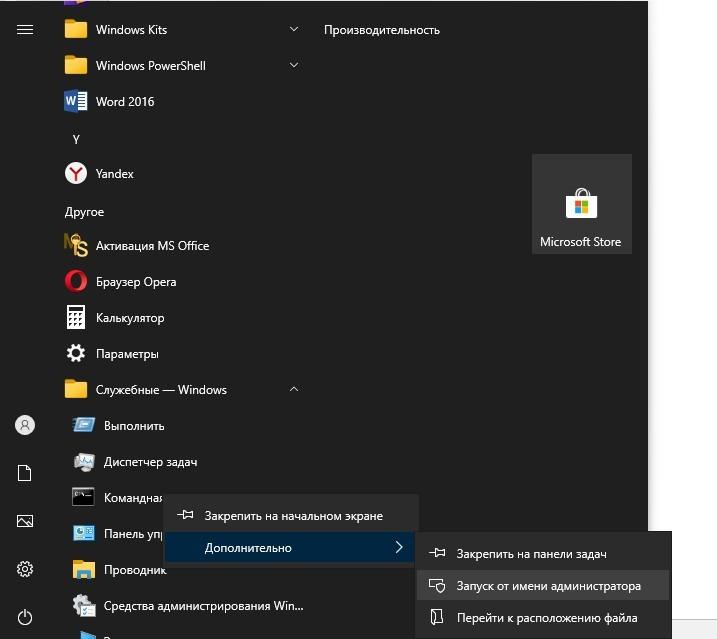The width and height of the screenshot is (717, 639).
Task: Open the Word 2016 app icon
Action: [x=76, y=101]
